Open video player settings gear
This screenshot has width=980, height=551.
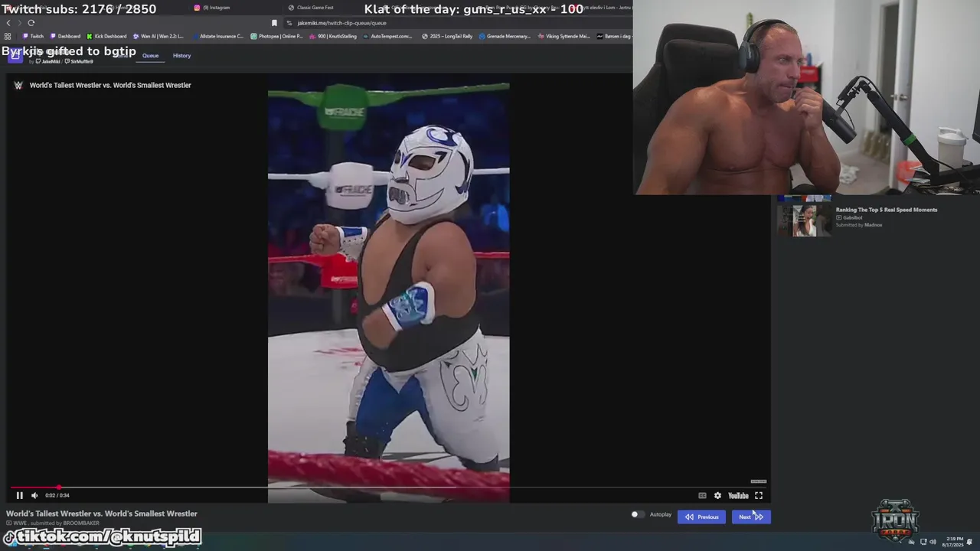[717, 495]
